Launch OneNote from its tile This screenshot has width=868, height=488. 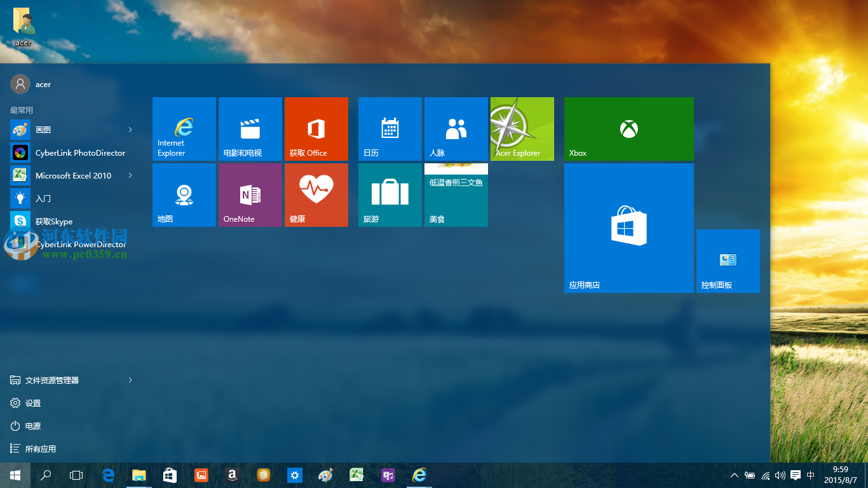[250, 195]
